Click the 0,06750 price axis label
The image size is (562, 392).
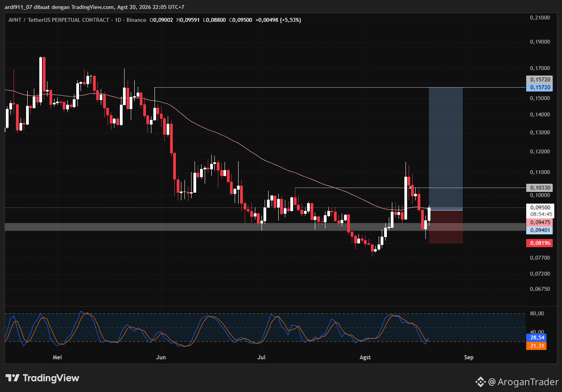(x=540, y=289)
